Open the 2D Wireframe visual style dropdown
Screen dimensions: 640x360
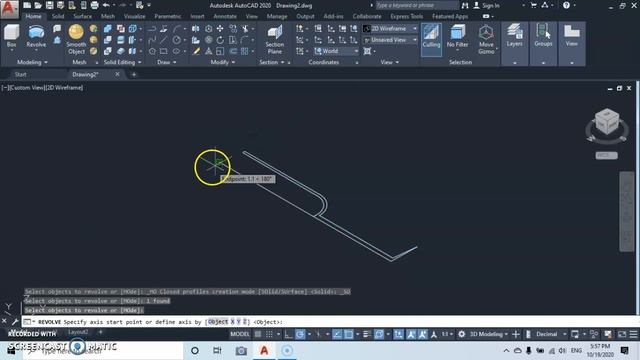390,29
